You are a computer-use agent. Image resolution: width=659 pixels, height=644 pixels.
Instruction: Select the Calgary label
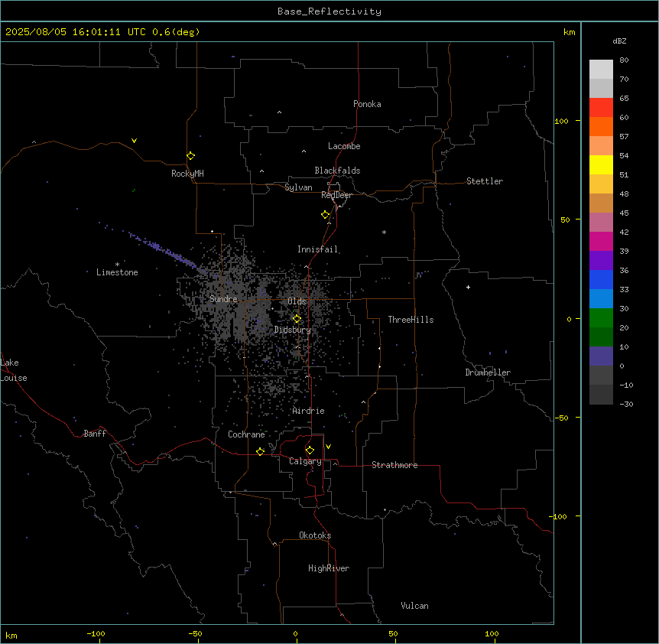click(x=305, y=461)
